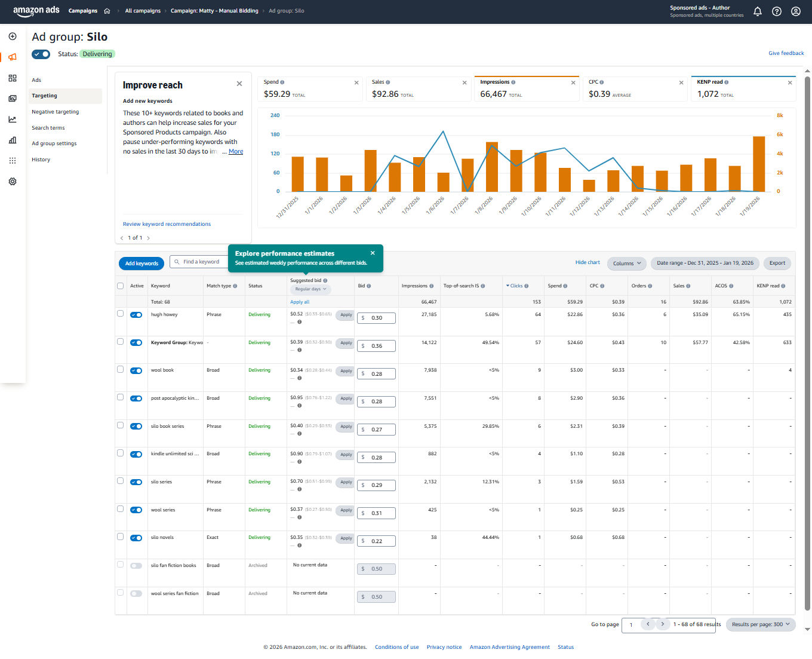
Task: Open the notifications bell icon
Action: tap(757, 11)
